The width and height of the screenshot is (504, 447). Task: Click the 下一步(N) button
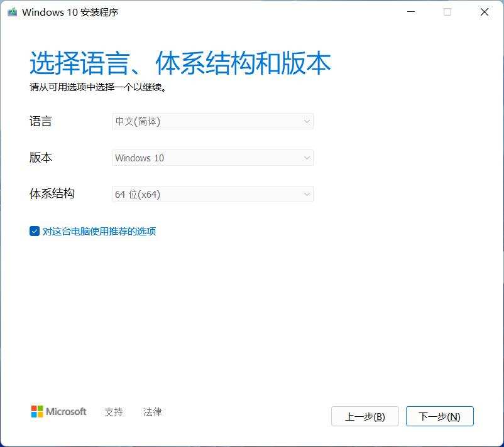point(440,416)
